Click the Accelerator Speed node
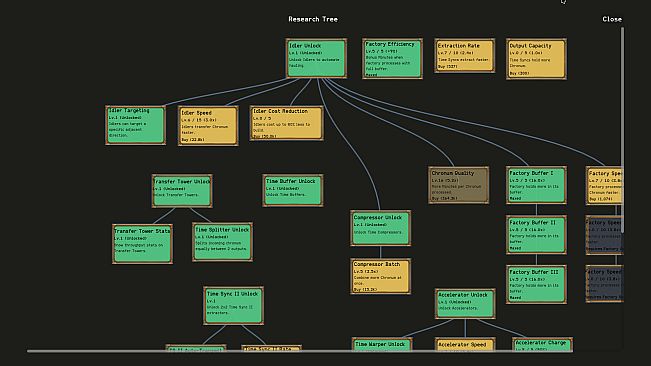The width and height of the screenshot is (651, 366). click(465, 344)
